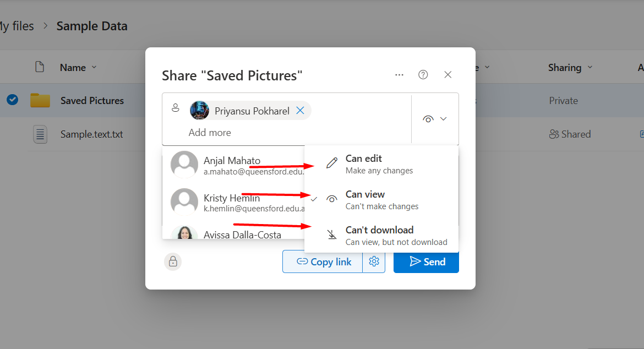Viewport: 644px width, 349px height.
Task: Select Anjal Mahato from suggestions
Action: [232, 165]
